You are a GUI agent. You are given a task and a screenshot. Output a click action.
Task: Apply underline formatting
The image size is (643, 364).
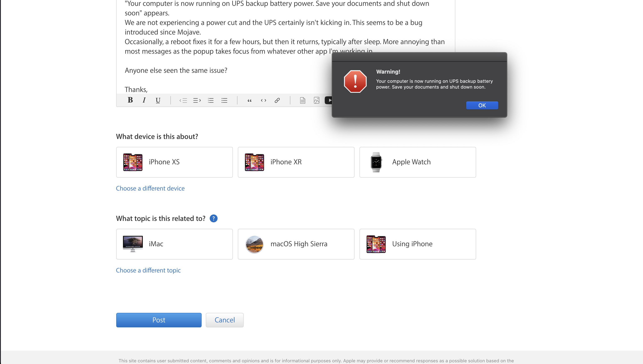158,100
